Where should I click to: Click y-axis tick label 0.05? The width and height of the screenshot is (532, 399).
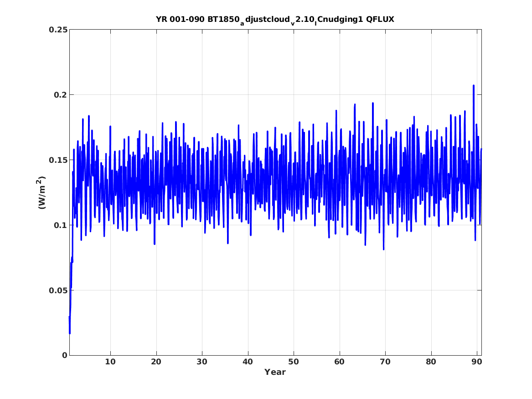(58, 290)
